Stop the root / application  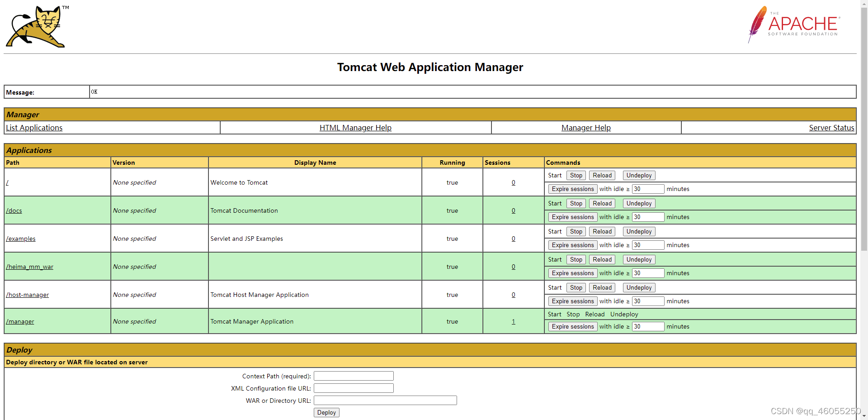pos(576,175)
